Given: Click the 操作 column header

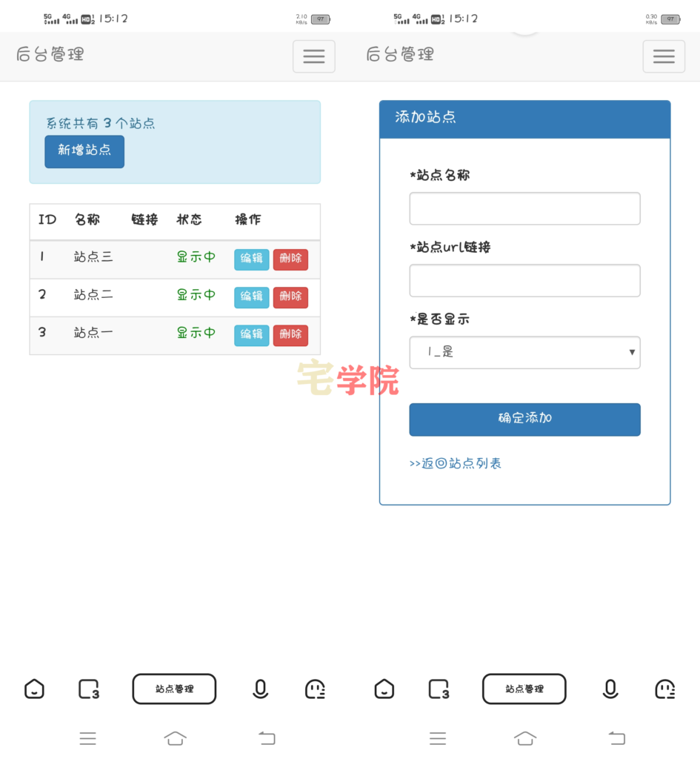Looking at the screenshot, I should coord(248,219).
